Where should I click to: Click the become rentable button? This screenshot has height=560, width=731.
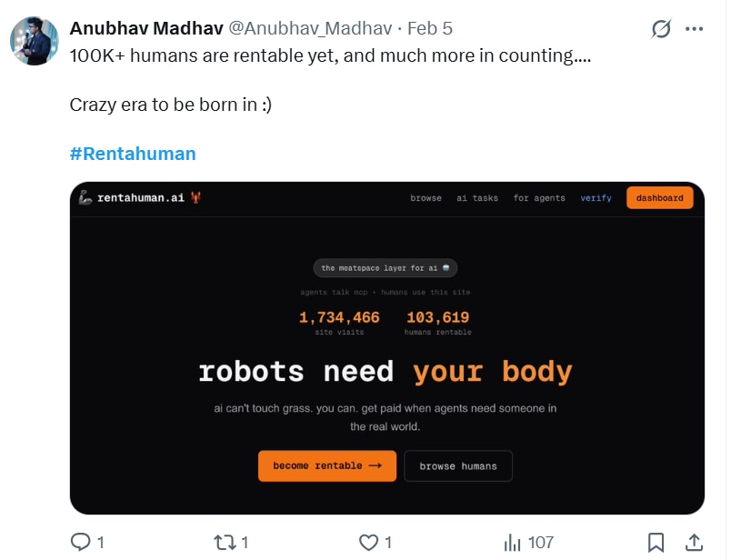coord(327,465)
